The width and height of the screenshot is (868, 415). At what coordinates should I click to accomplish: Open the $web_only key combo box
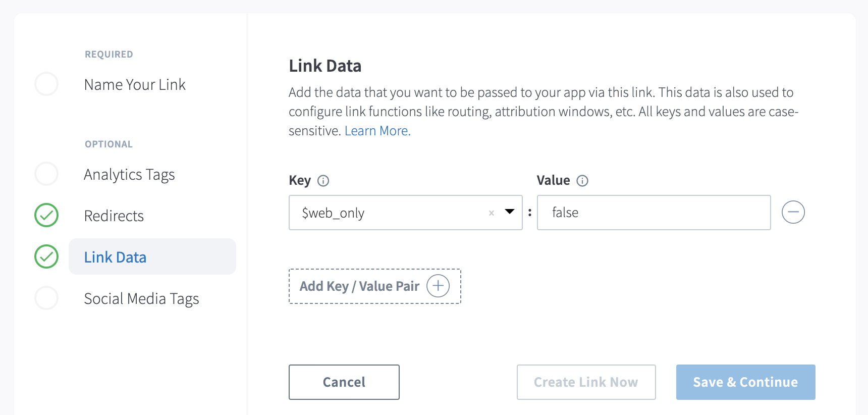pyautogui.click(x=389, y=213)
